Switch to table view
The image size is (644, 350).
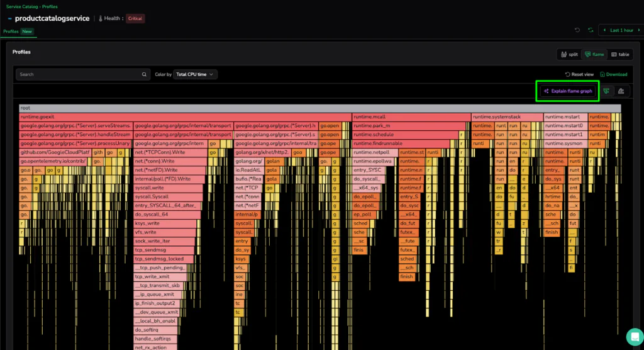(620, 55)
